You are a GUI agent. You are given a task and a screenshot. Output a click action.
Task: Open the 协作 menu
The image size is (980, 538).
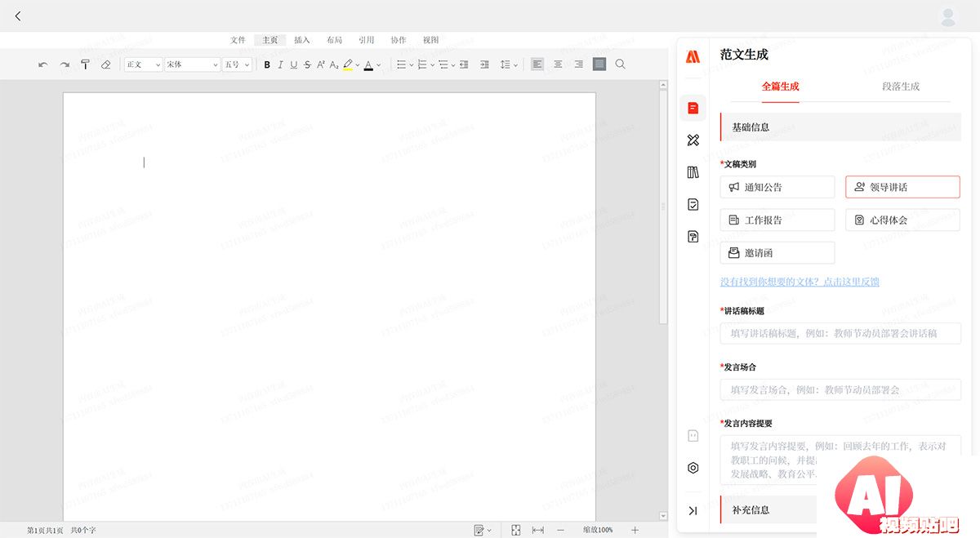(399, 40)
